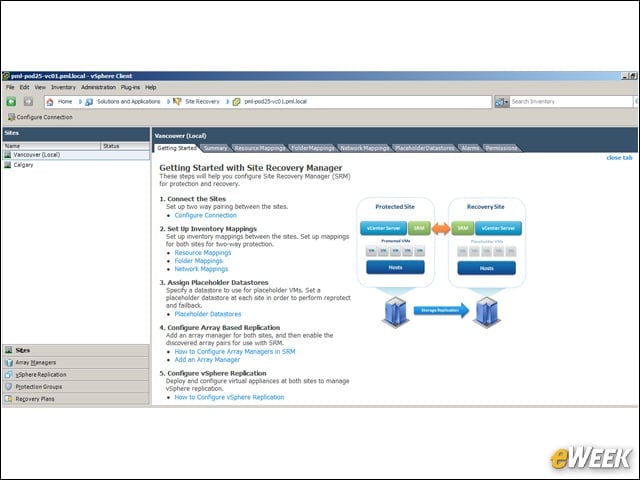
Task: Click the grey Forward navigation arrow
Action: pyautogui.click(x=28, y=102)
